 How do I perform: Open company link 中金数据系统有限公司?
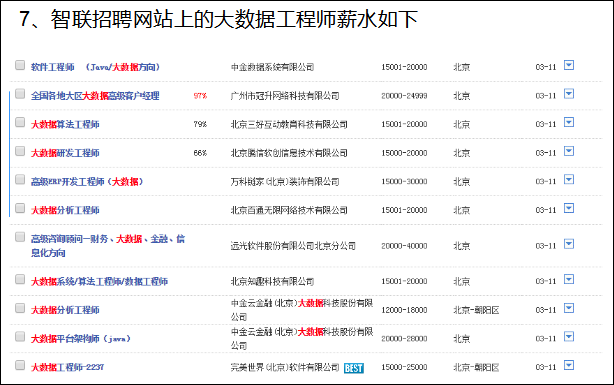(x=272, y=67)
